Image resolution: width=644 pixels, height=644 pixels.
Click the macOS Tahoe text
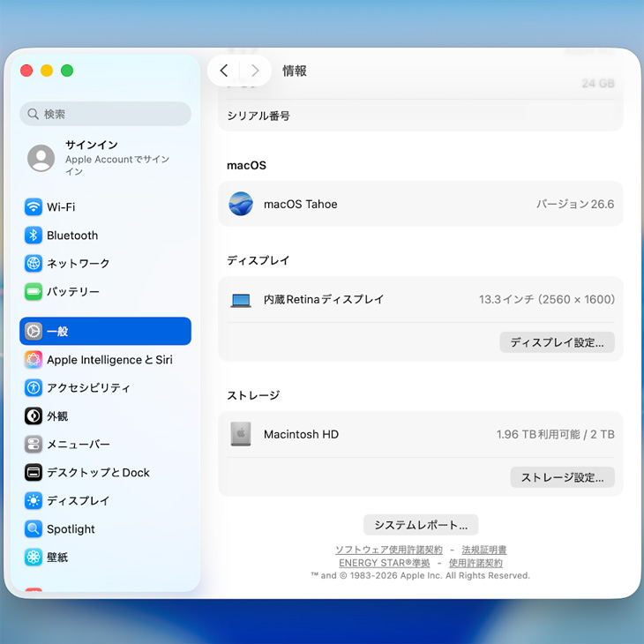300,204
